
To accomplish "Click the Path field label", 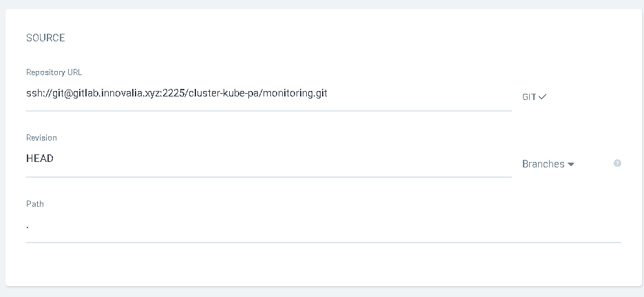I will click(x=35, y=204).
